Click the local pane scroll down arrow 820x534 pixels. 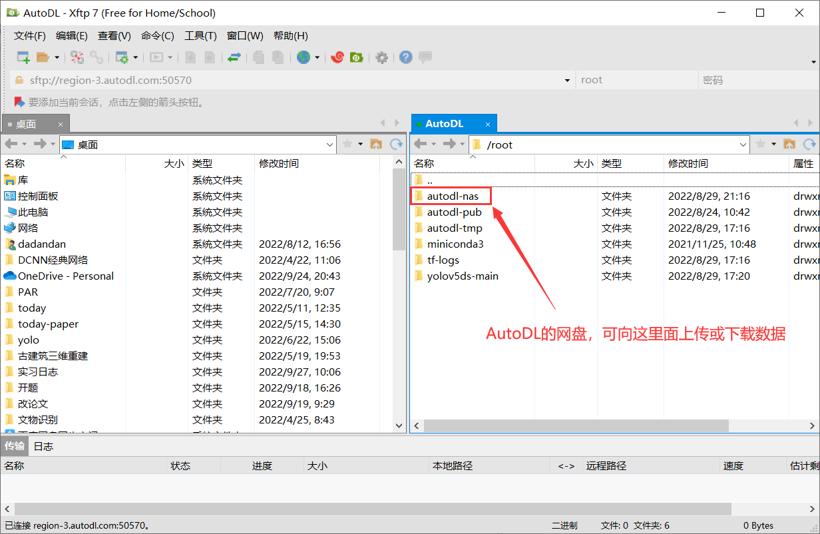point(399,426)
